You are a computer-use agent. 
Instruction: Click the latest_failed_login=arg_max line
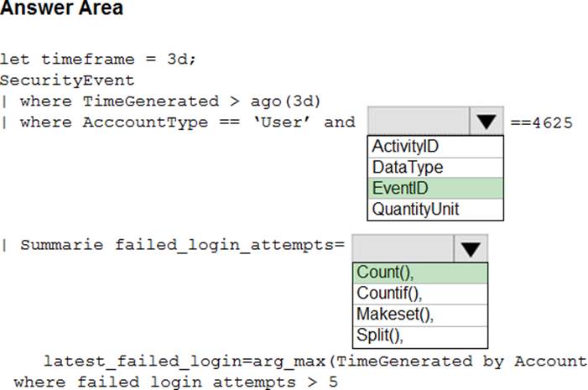coord(315,361)
